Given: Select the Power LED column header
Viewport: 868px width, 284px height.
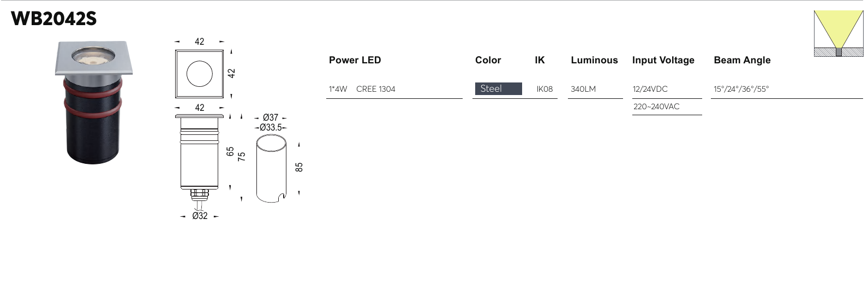Looking at the screenshot, I should [355, 60].
